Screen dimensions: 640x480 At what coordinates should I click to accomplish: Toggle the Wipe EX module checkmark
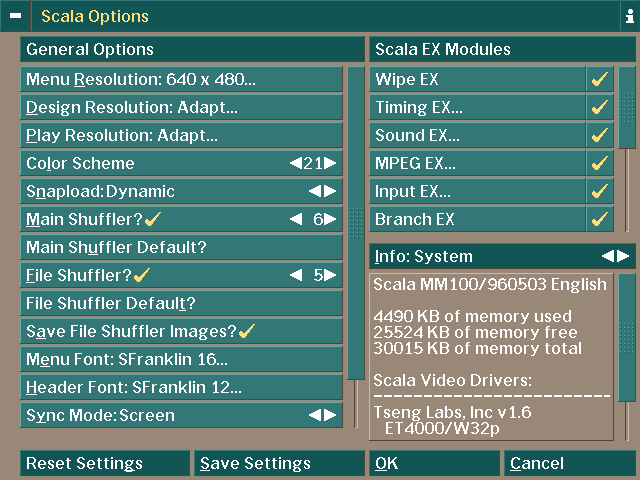pyautogui.click(x=600, y=79)
